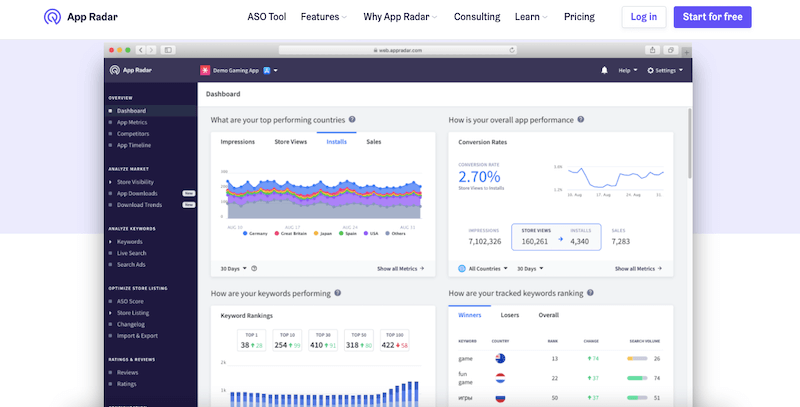Switch to the Overall tab

548,315
